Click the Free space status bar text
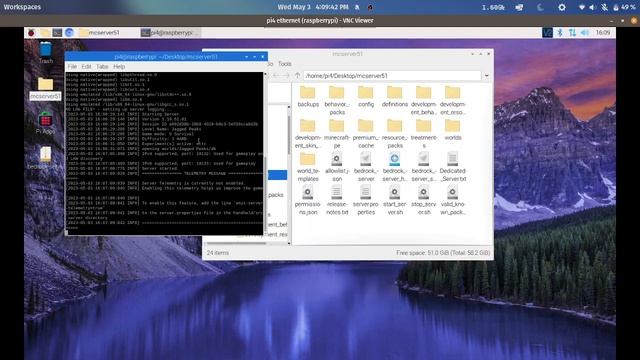 [443, 253]
